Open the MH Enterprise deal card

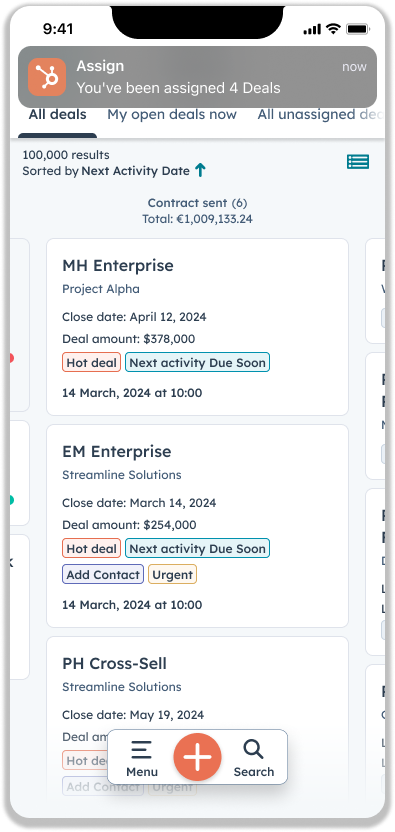(198, 327)
